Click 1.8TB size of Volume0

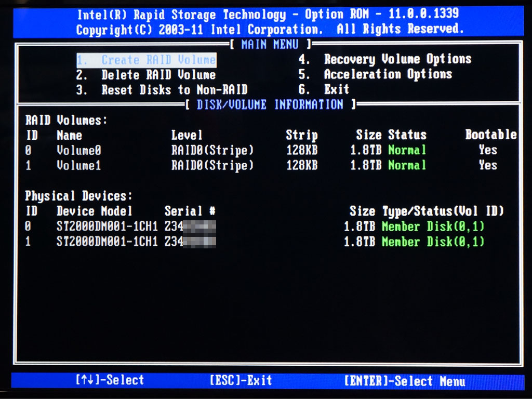click(x=366, y=150)
